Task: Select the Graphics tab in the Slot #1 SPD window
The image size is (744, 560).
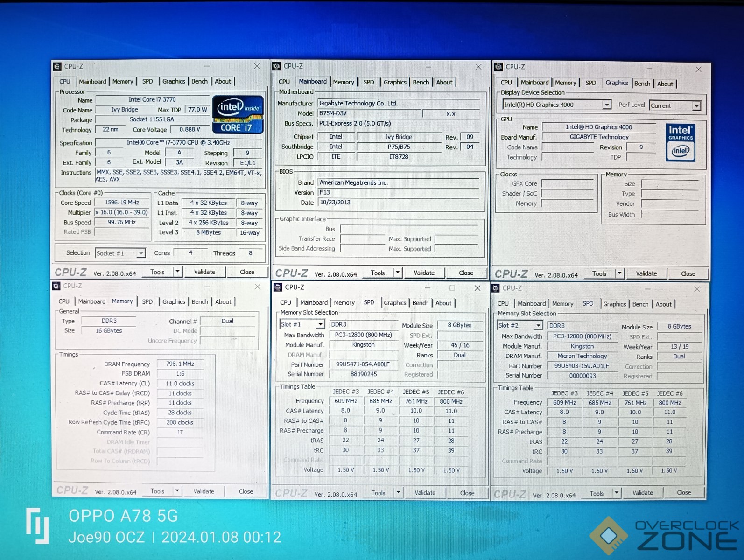Action: [x=395, y=303]
